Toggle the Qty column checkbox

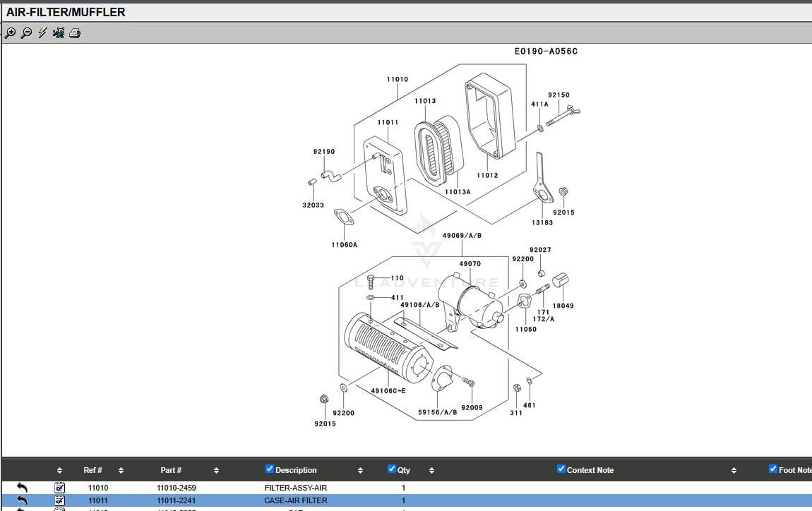[392, 469]
